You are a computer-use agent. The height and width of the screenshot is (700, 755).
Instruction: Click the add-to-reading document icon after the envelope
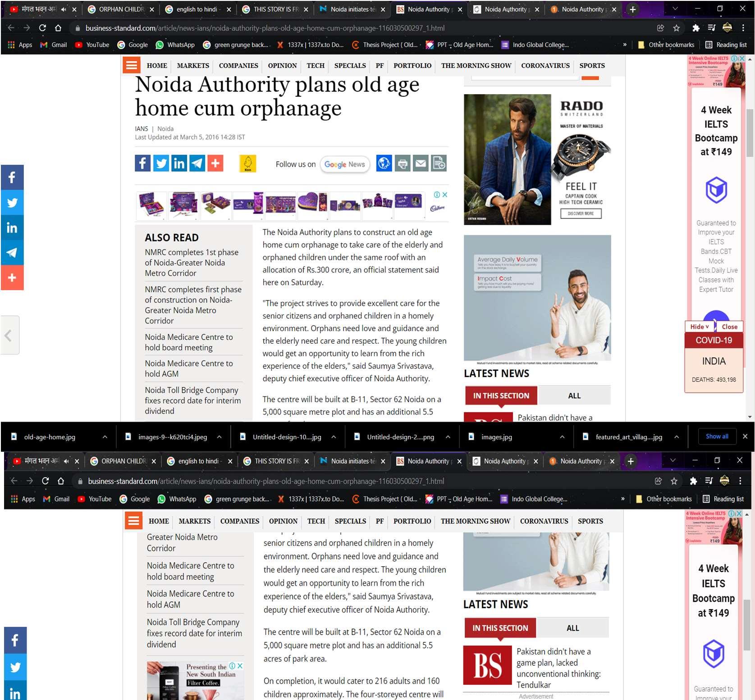tap(439, 163)
